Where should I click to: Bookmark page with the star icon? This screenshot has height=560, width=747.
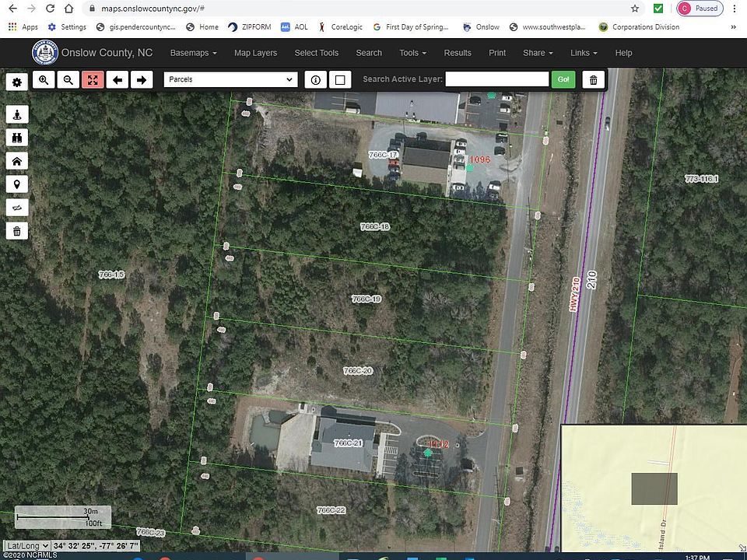[635, 9]
